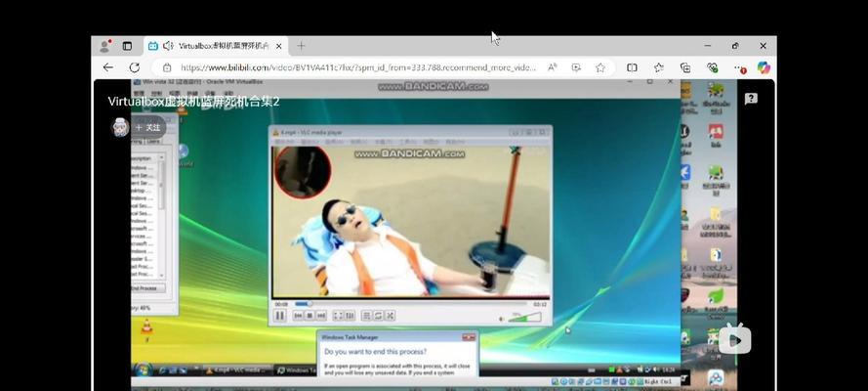This screenshot has width=868, height=391.
Task: Focus the bilibili.com address bar
Action: pyautogui.click(x=358, y=67)
